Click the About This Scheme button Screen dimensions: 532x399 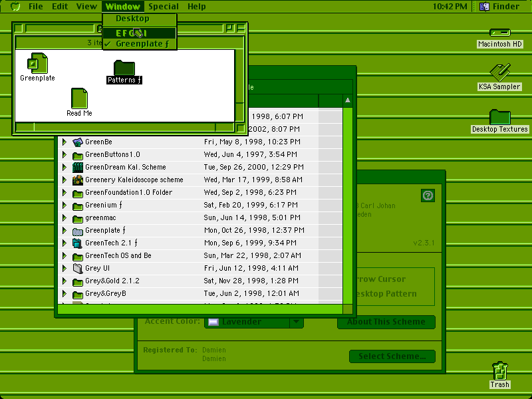pos(386,322)
